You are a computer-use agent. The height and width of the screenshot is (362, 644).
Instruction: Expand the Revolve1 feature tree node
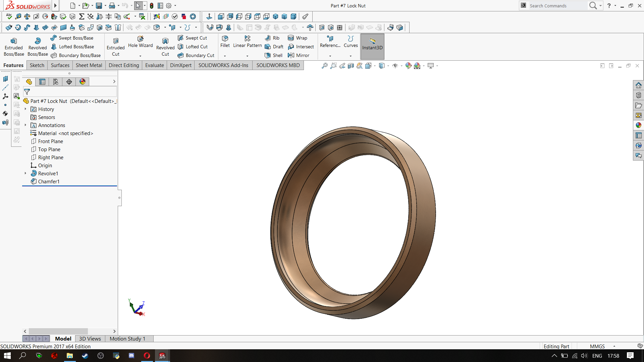coord(25,173)
